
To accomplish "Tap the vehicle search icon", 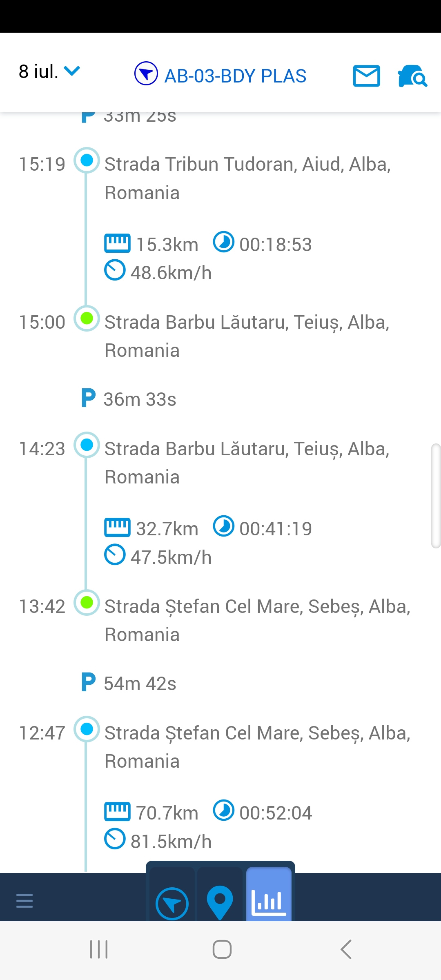I will [x=412, y=76].
